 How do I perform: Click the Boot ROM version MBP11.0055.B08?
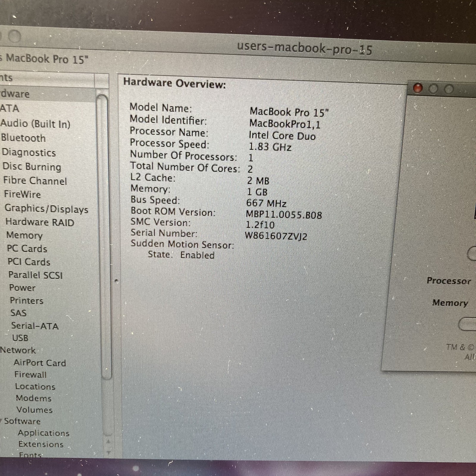coord(284,214)
